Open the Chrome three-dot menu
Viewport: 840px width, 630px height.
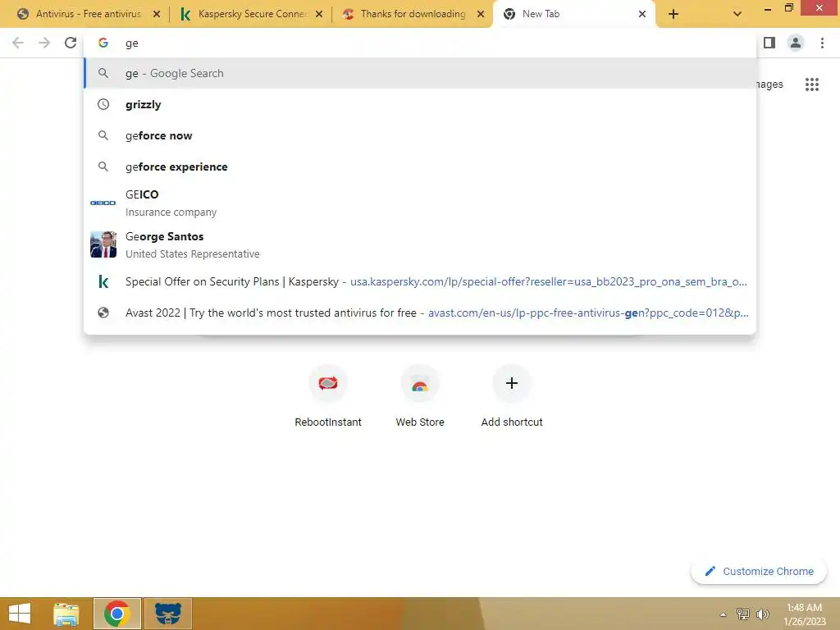coord(822,43)
